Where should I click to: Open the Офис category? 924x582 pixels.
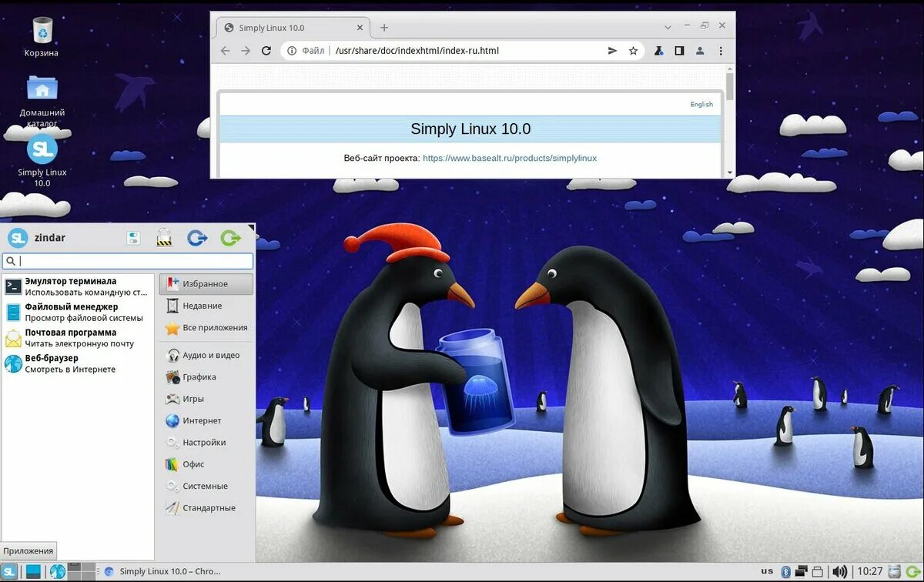206,464
